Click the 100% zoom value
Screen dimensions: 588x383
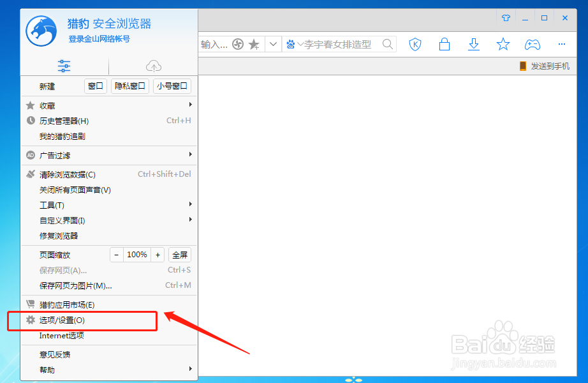click(x=137, y=255)
